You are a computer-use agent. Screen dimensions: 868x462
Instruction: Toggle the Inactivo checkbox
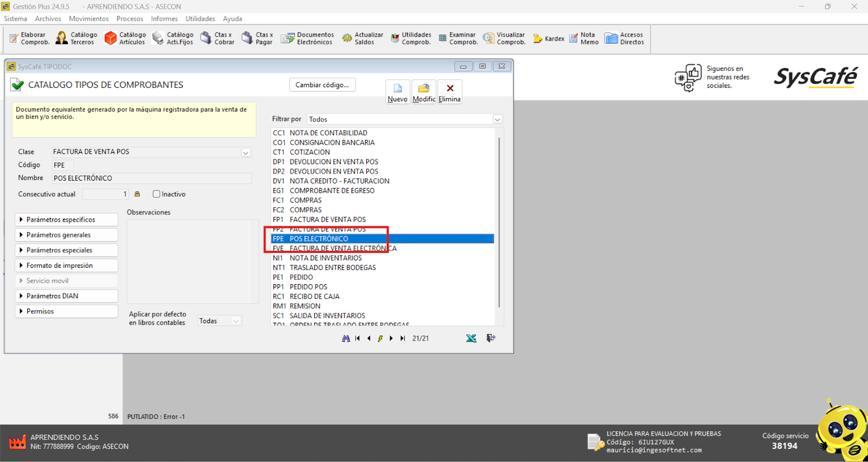click(x=157, y=194)
